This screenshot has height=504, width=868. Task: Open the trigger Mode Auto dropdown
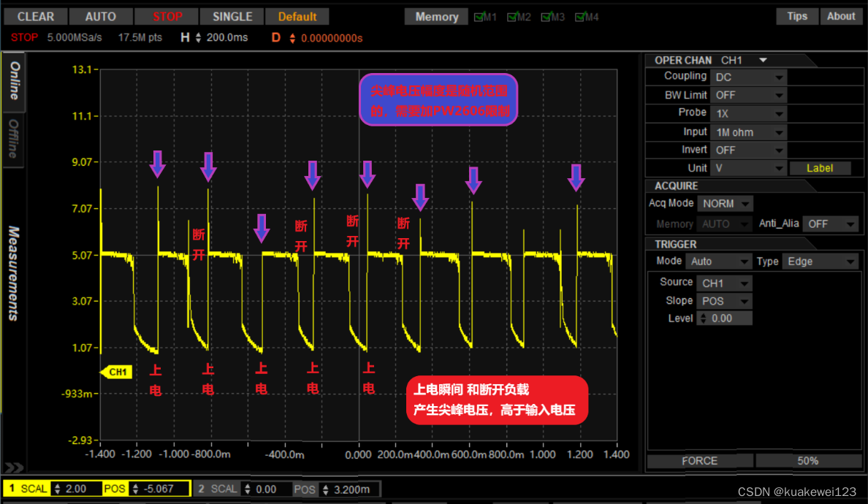coord(718,261)
